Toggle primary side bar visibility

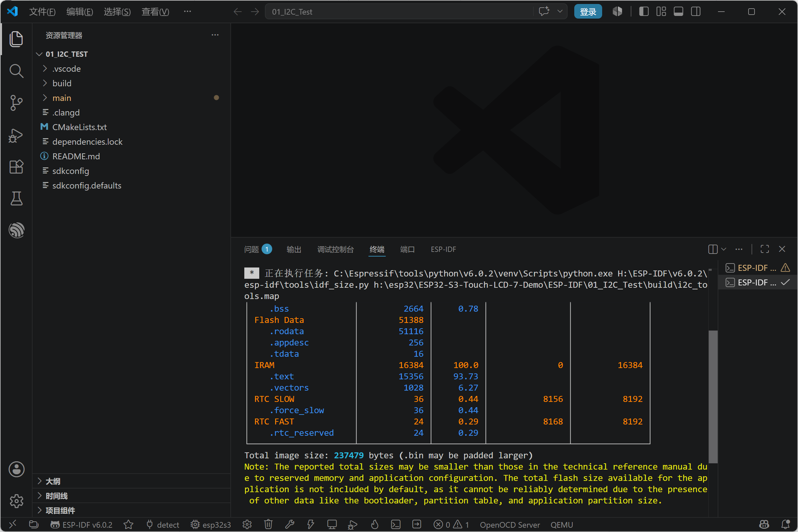644,12
